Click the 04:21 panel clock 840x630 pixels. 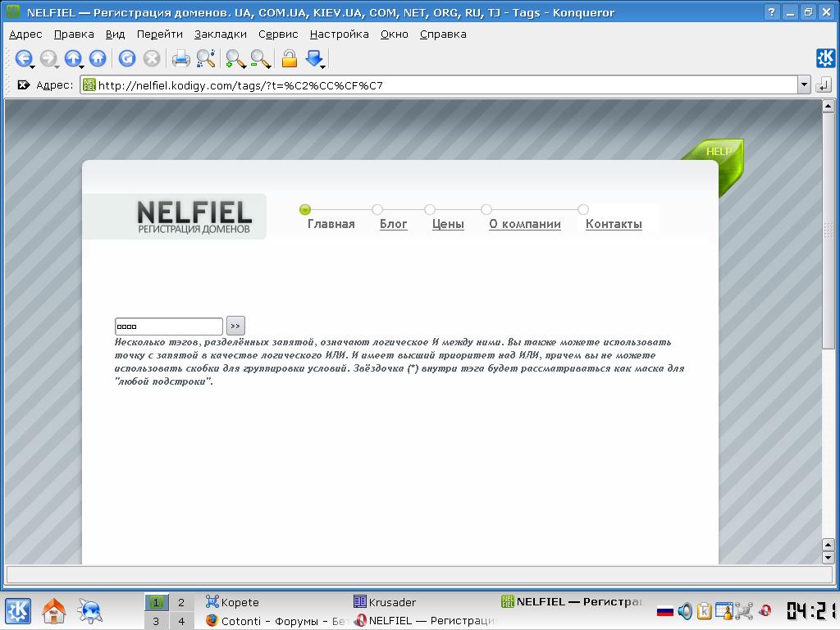tap(811, 610)
